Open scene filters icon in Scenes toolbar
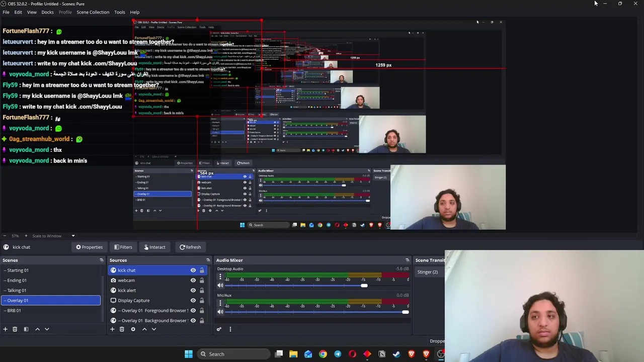644x362 pixels. pyautogui.click(x=26, y=329)
